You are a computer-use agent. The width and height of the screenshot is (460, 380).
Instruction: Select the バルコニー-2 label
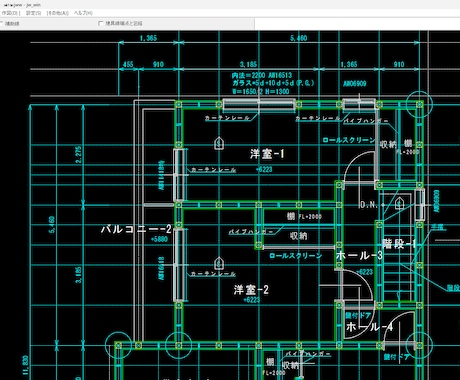(x=136, y=229)
